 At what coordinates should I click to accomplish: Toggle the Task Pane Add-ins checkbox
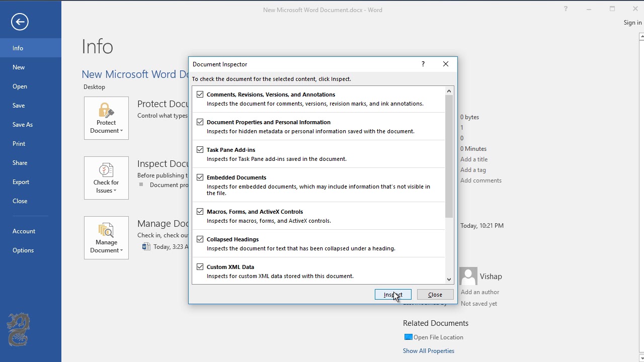[200, 150]
